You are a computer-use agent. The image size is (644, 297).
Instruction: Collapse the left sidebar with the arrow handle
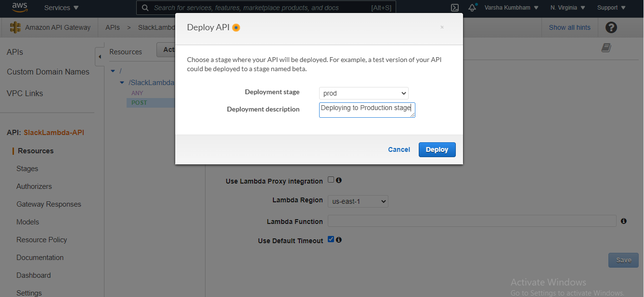(100, 57)
